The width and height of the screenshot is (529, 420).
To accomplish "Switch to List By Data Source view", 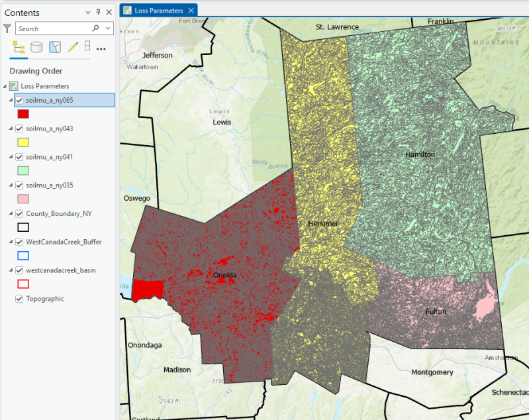I will [x=36, y=48].
